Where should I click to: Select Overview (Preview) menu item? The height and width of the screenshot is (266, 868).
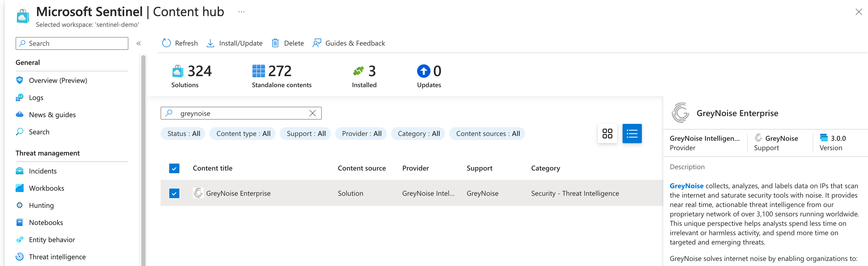click(58, 80)
